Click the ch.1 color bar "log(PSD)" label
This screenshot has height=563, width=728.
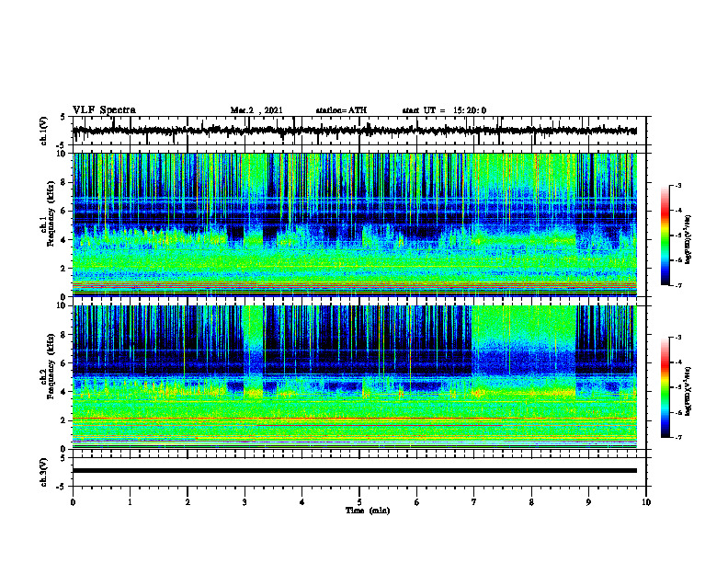click(x=688, y=240)
